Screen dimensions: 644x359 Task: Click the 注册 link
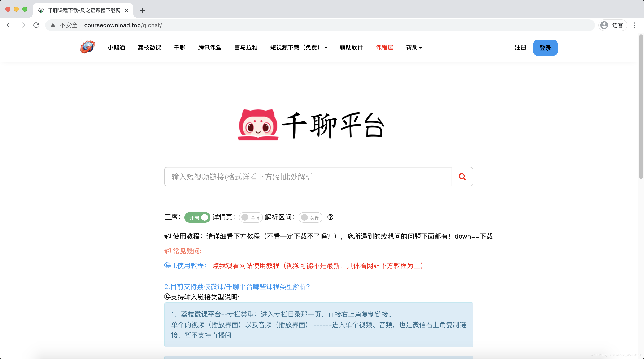click(520, 48)
